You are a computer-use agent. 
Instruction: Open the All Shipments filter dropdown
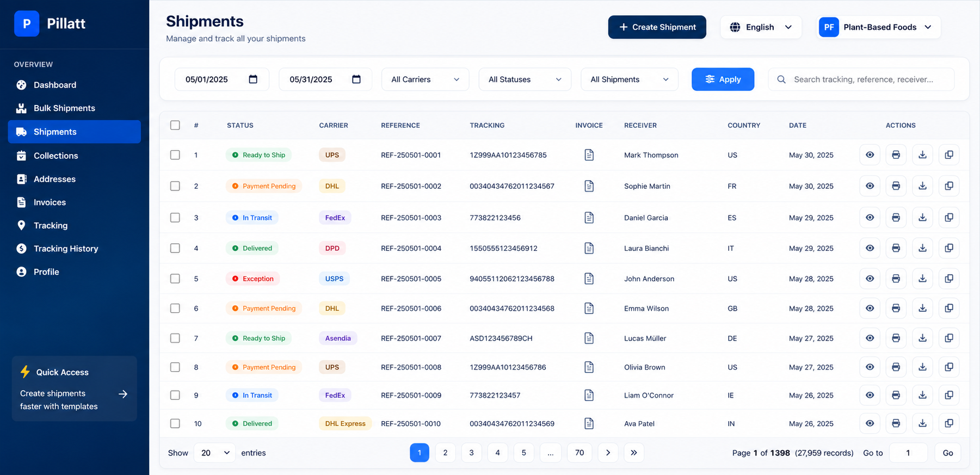(630, 79)
